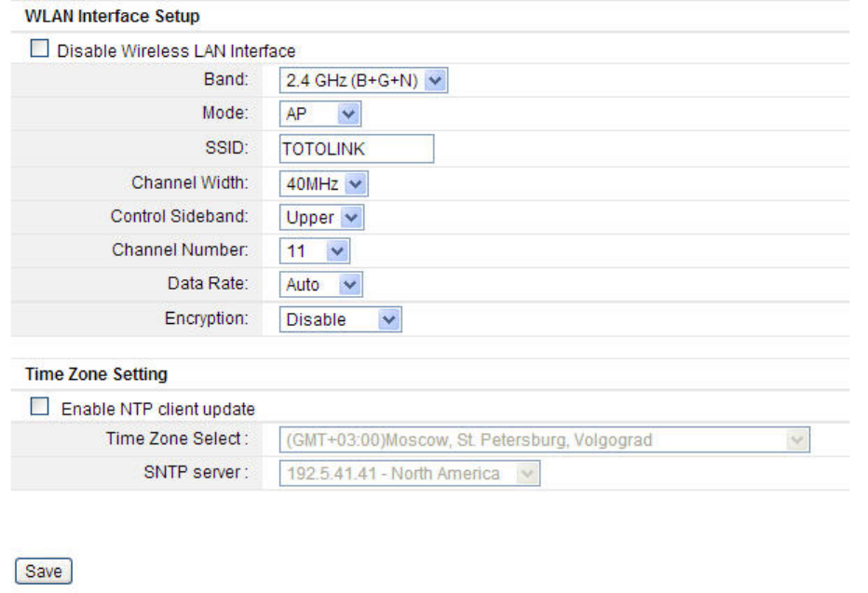Expand the Mode dropdown set to AP

[x=320, y=114]
